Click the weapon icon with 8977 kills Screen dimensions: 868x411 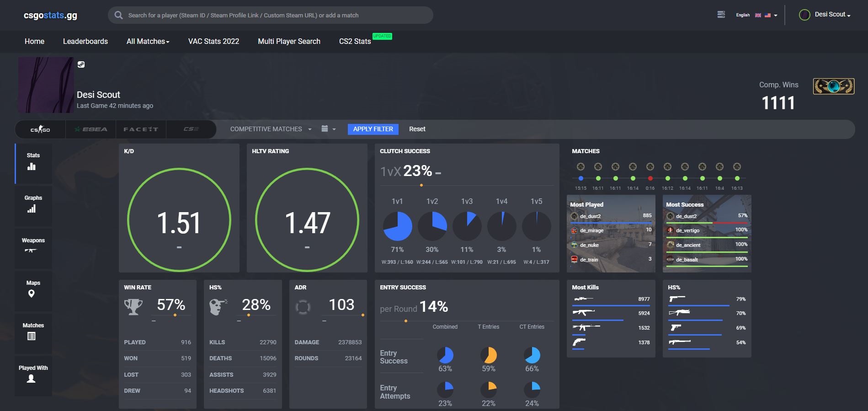(584, 299)
